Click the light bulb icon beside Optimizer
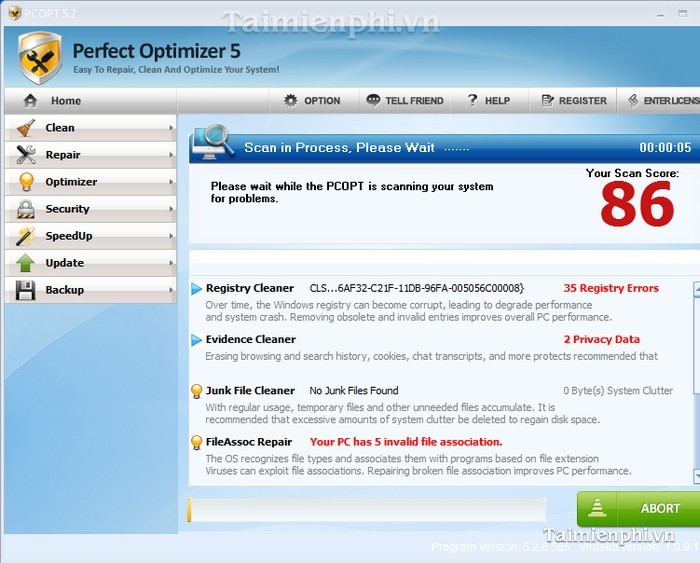The width and height of the screenshot is (700, 563). (x=26, y=182)
